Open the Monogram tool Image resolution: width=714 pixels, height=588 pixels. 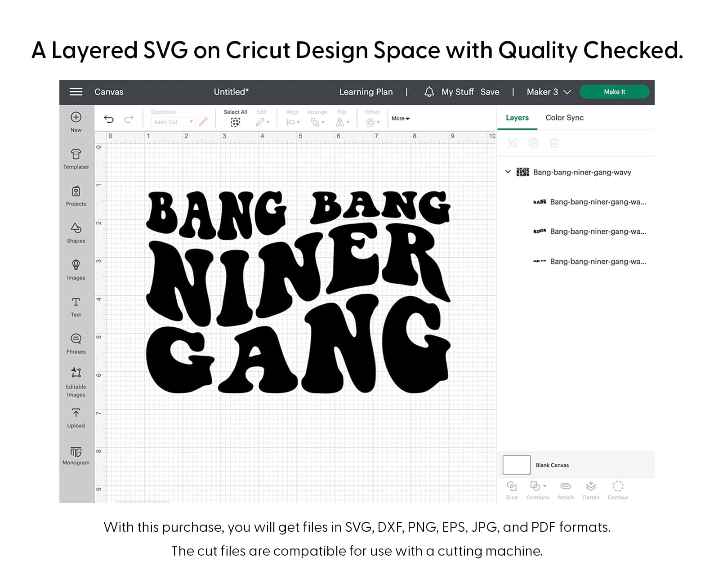(76, 455)
